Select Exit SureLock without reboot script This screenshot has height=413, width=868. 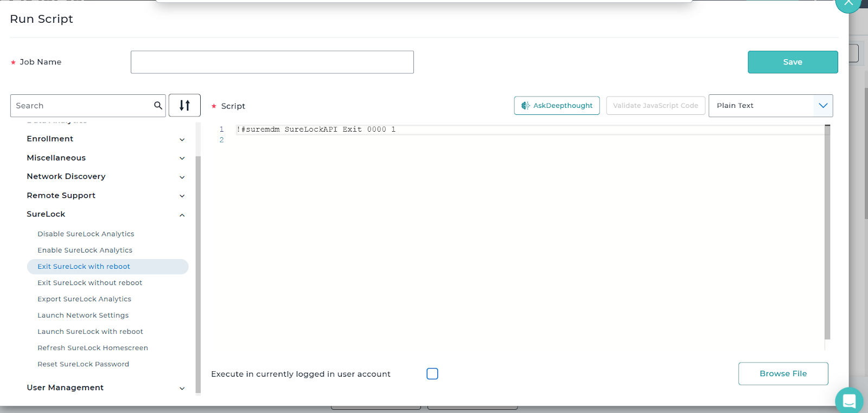point(90,283)
